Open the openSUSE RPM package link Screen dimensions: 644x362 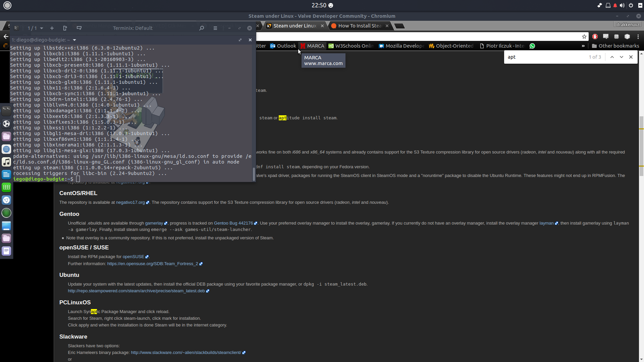tap(133, 257)
